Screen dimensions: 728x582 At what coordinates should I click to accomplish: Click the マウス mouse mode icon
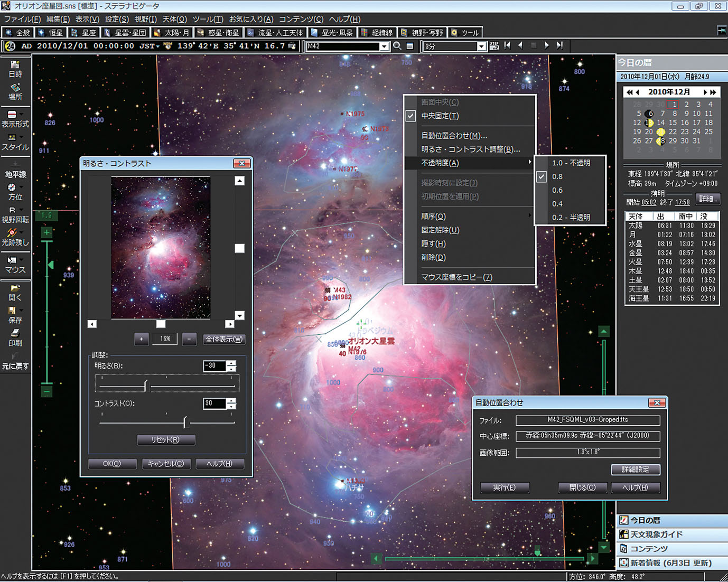pyautogui.click(x=12, y=260)
